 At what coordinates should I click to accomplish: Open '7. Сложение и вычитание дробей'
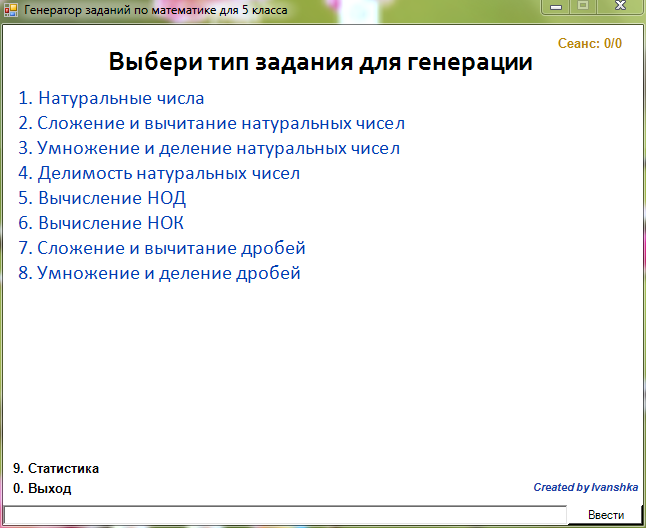tap(162, 248)
